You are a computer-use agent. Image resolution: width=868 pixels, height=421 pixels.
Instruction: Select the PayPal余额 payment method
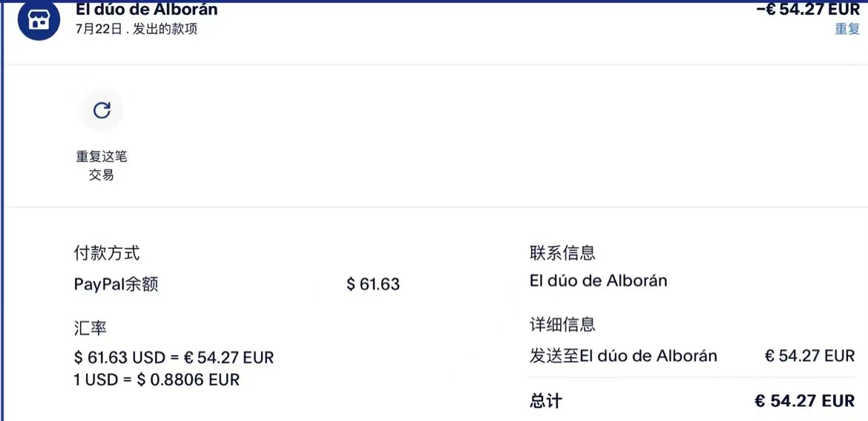point(116,284)
